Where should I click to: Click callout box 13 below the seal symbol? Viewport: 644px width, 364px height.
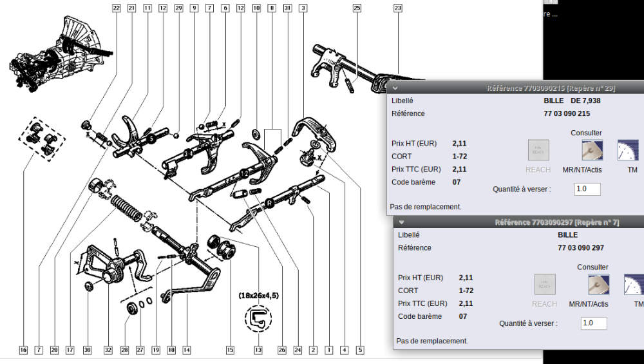click(x=258, y=350)
